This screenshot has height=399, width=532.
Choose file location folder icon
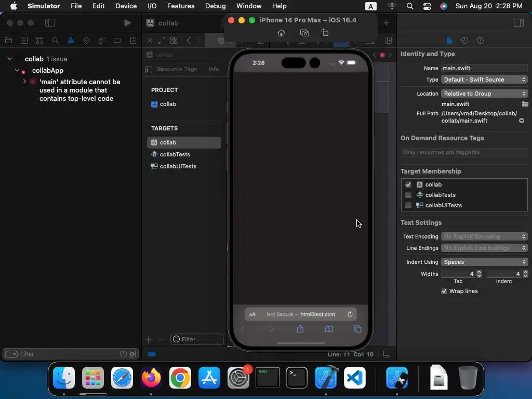[525, 104]
